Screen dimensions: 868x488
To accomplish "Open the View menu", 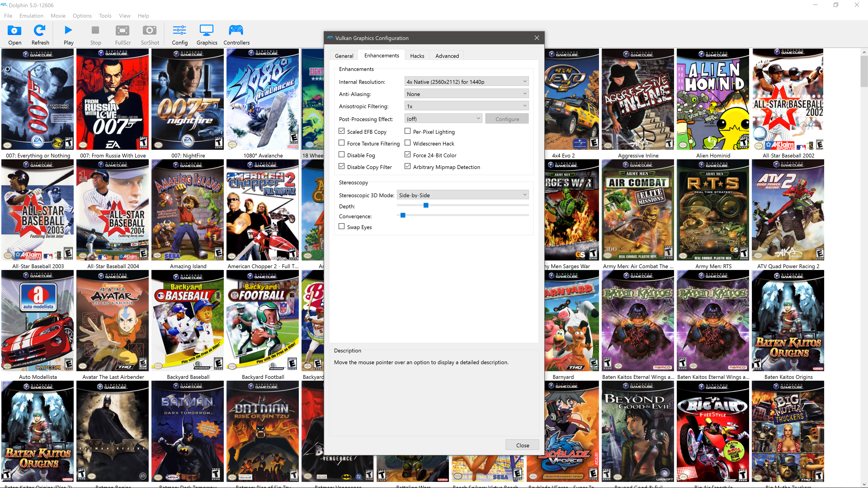I will (124, 16).
